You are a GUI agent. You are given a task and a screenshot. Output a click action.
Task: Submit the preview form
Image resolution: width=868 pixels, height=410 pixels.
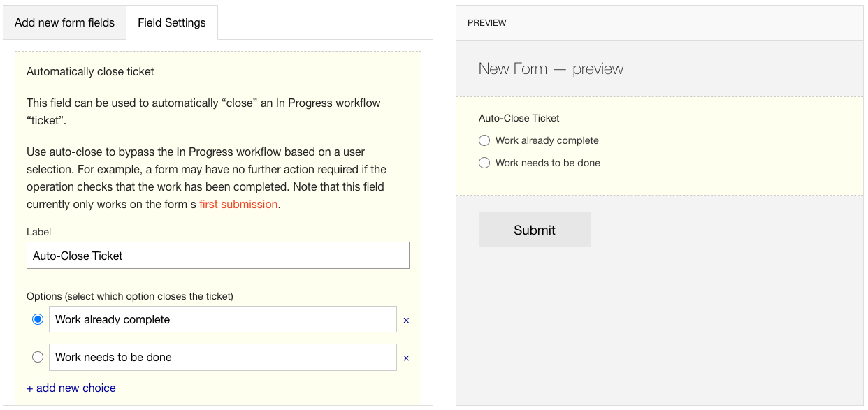coord(535,230)
